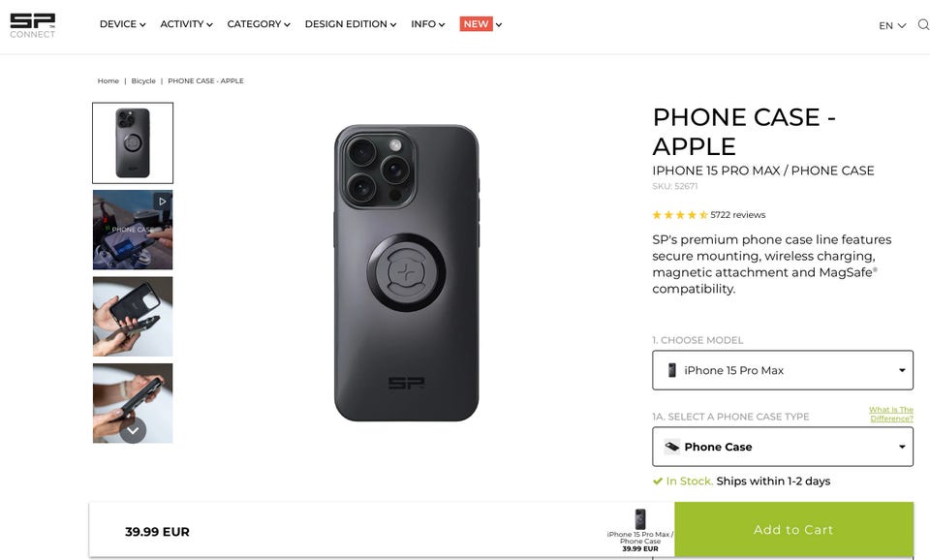
Task: Expand the EN language selector
Action: point(891,25)
